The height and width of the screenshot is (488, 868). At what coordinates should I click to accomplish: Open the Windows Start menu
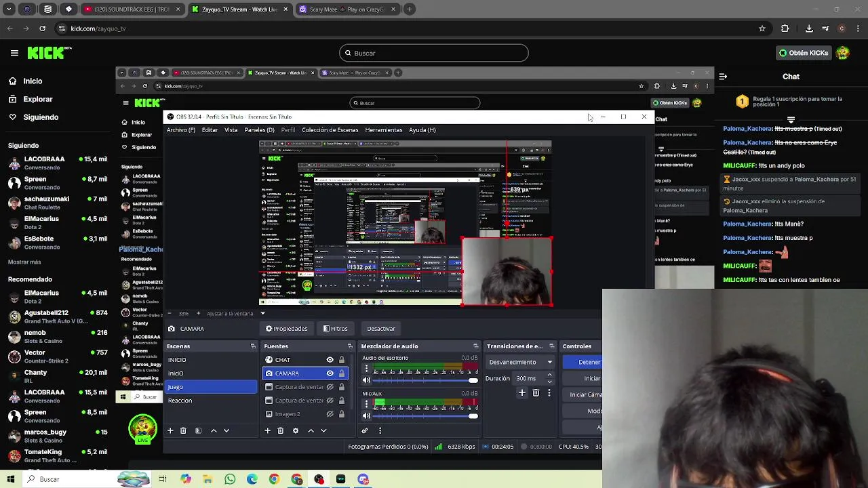pos(11,479)
